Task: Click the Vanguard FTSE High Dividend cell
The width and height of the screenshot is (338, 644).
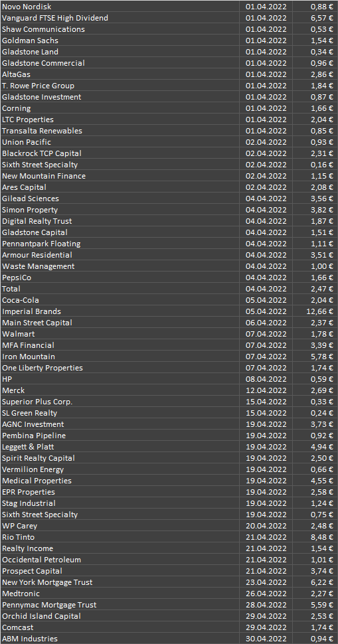Action: tap(120, 18)
